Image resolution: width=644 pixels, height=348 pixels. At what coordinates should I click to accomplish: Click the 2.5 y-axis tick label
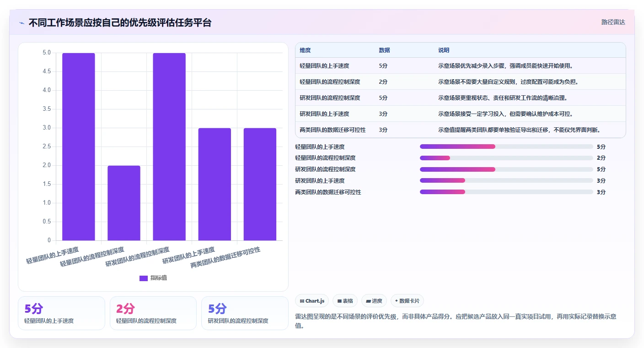[47, 147]
